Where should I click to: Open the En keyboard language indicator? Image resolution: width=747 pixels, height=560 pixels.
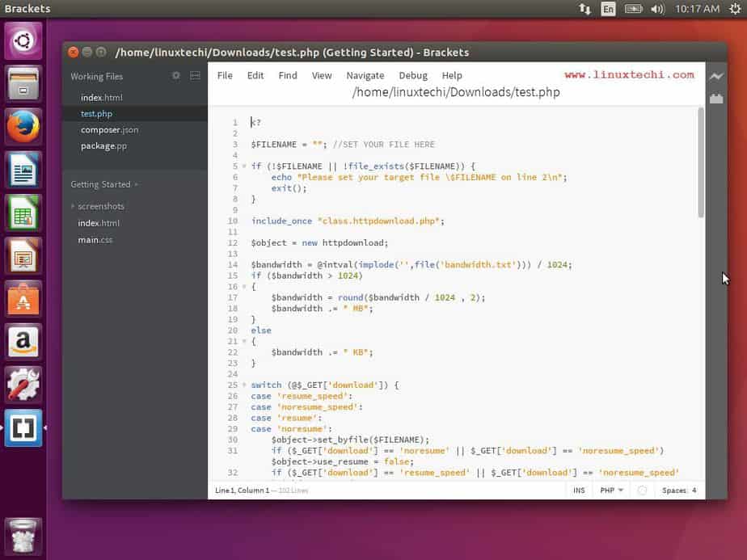608,9
